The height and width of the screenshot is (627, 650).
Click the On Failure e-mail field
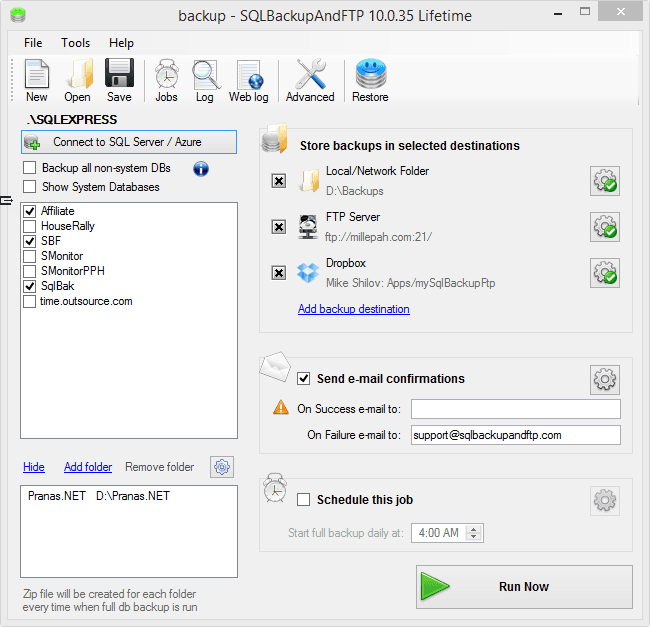pyautogui.click(x=516, y=435)
